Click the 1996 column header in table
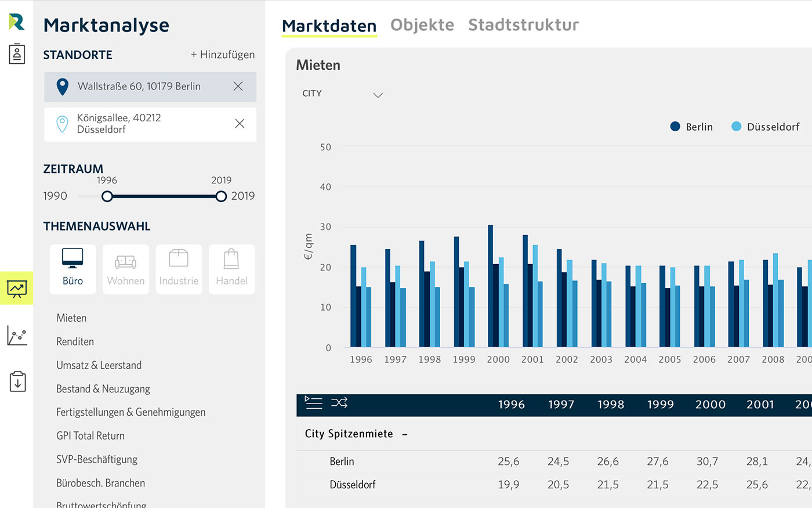Screen dimensions: 812x508 coord(512,405)
